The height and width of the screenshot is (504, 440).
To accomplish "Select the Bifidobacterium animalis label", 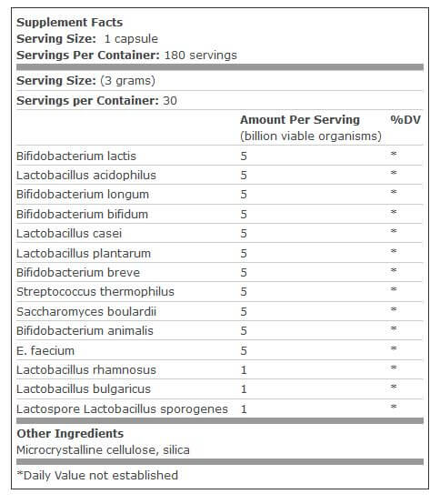I will point(85,331).
